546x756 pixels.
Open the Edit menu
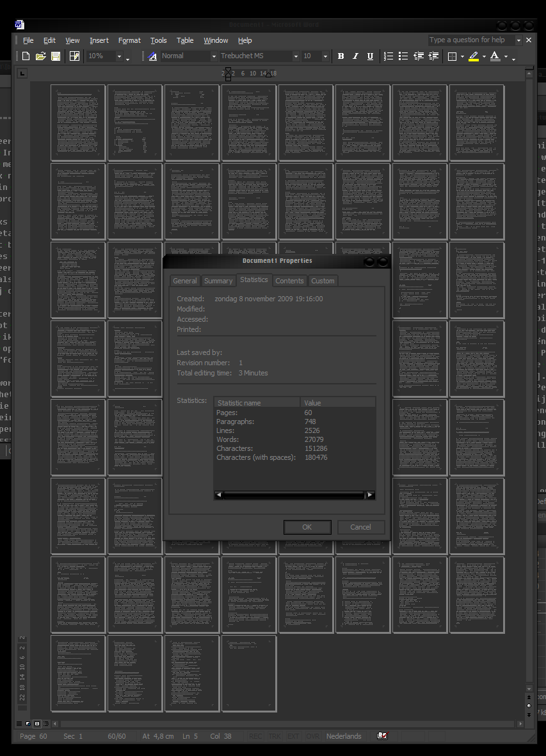click(49, 40)
